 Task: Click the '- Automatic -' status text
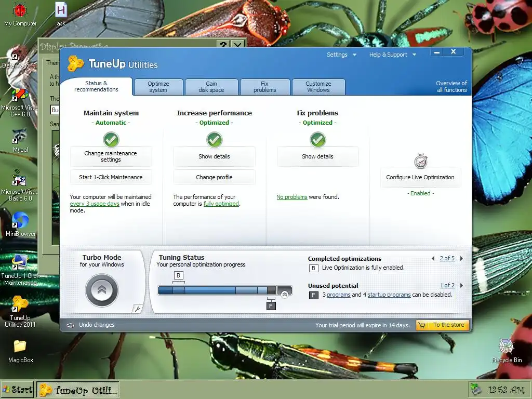[x=111, y=123]
